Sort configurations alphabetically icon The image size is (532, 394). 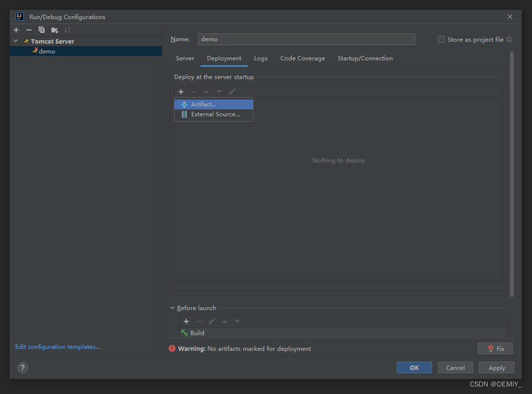[x=67, y=30]
